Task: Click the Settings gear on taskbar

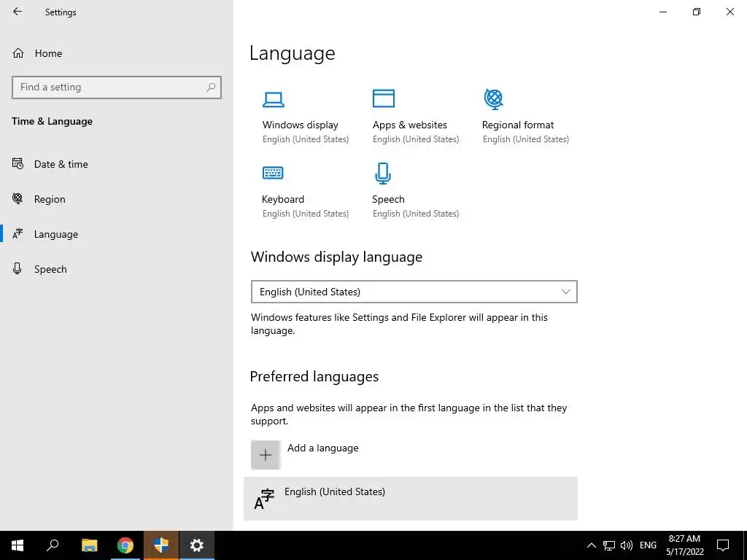Action: (197, 545)
